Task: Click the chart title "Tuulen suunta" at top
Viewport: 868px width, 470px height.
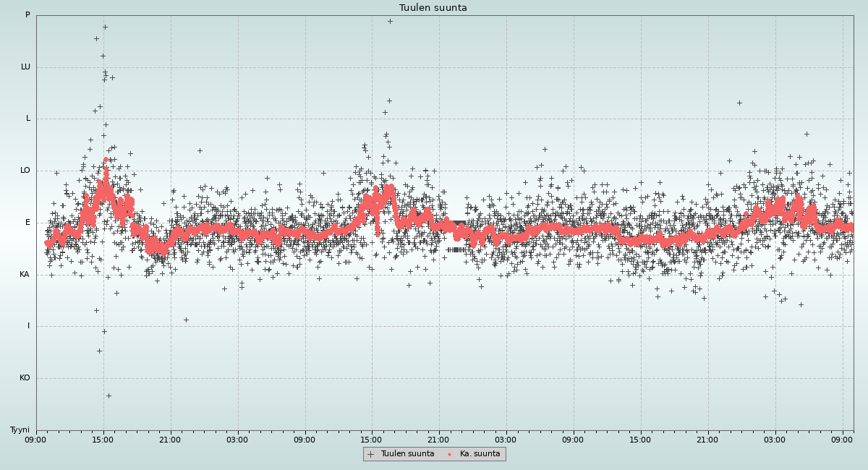Action: [x=433, y=8]
